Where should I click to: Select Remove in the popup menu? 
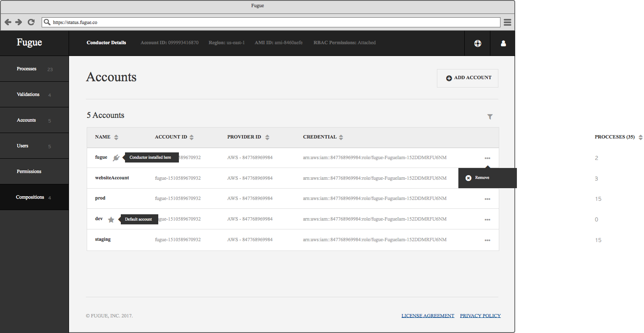[x=487, y=178]
